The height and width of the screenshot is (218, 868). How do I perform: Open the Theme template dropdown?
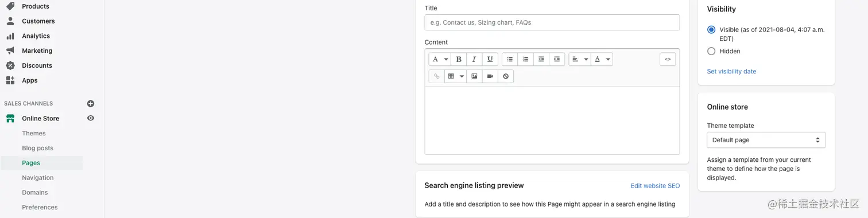766,140
